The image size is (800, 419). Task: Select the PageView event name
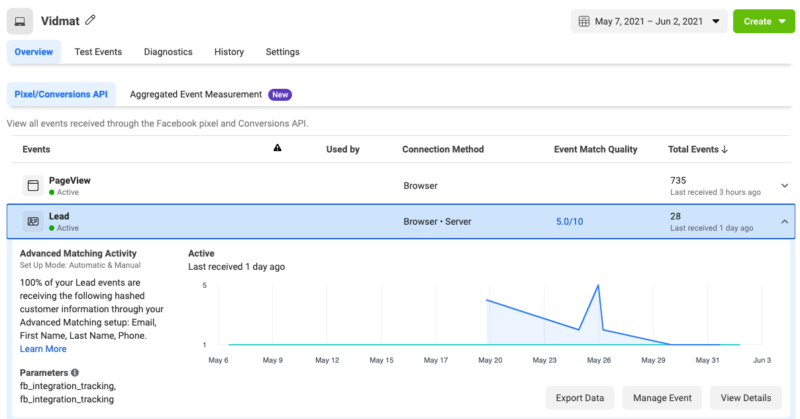pyautogui.click(x=70, y=181)
